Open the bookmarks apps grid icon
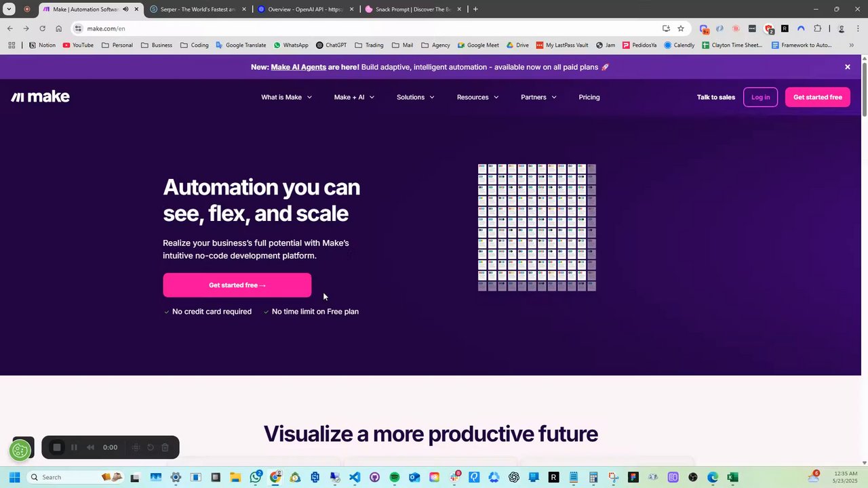The width and height of the screenshot is (868, 488). click(x=12, y=45)
